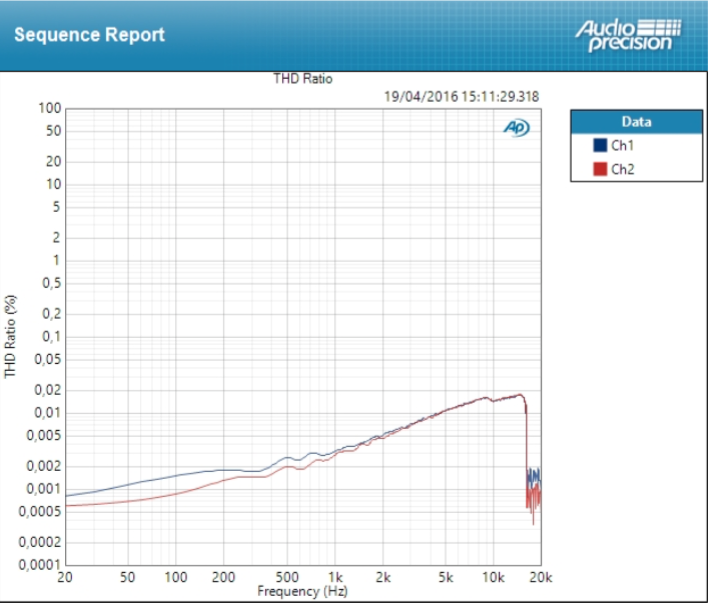Click the Audio Precision logo in header
The width and height of the screenshot is (708, 603).
tap(627, 34)
